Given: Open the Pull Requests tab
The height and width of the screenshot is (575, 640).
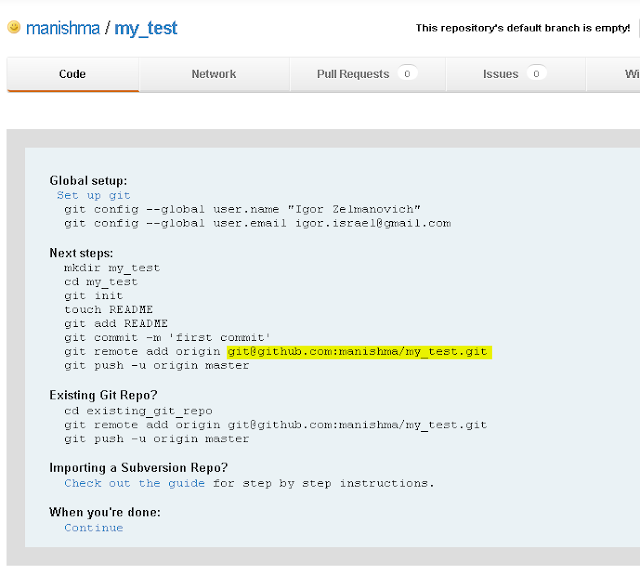Looking at the screenshot, I should (367, 74).
